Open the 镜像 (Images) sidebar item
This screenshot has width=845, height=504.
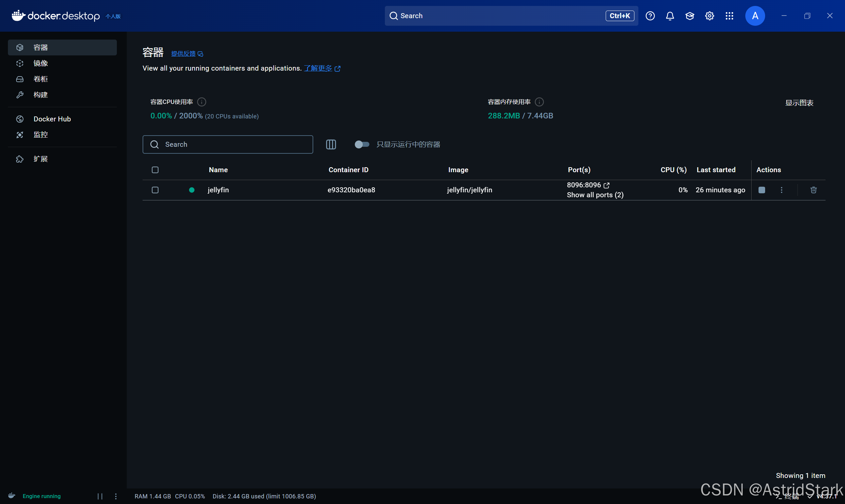point(62,63)
